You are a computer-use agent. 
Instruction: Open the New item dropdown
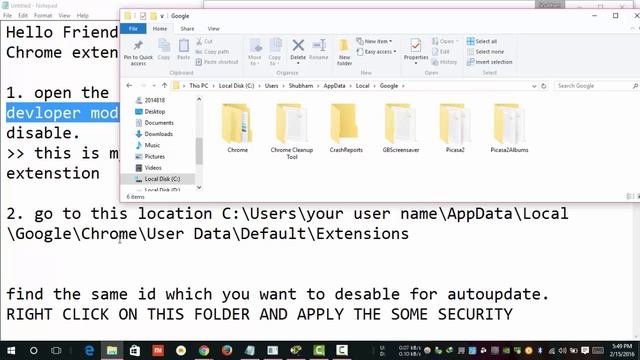374,41
